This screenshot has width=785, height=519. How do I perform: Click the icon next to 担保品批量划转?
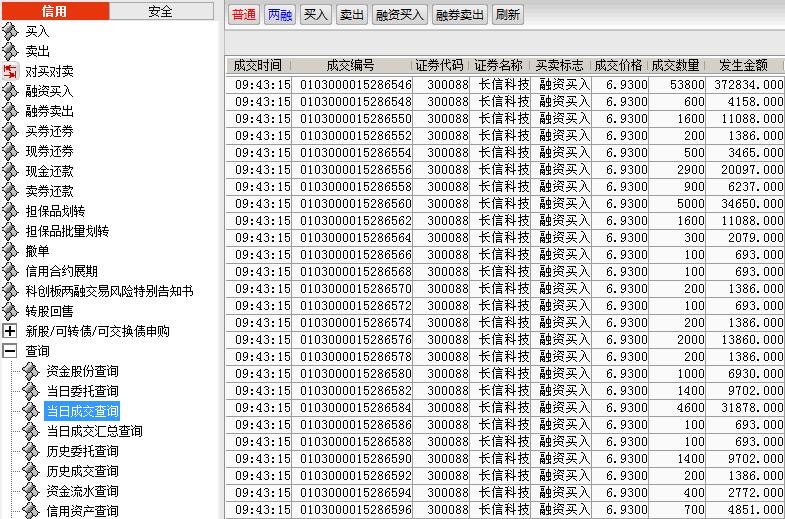[10, 231]
